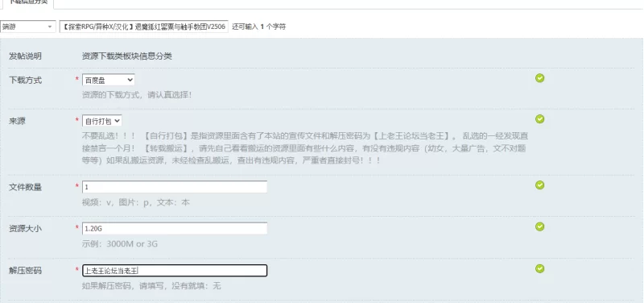The height and width of the screenshot is (303, 644).
Task: Click the 发帖说明 label
Action: [25, 56]
